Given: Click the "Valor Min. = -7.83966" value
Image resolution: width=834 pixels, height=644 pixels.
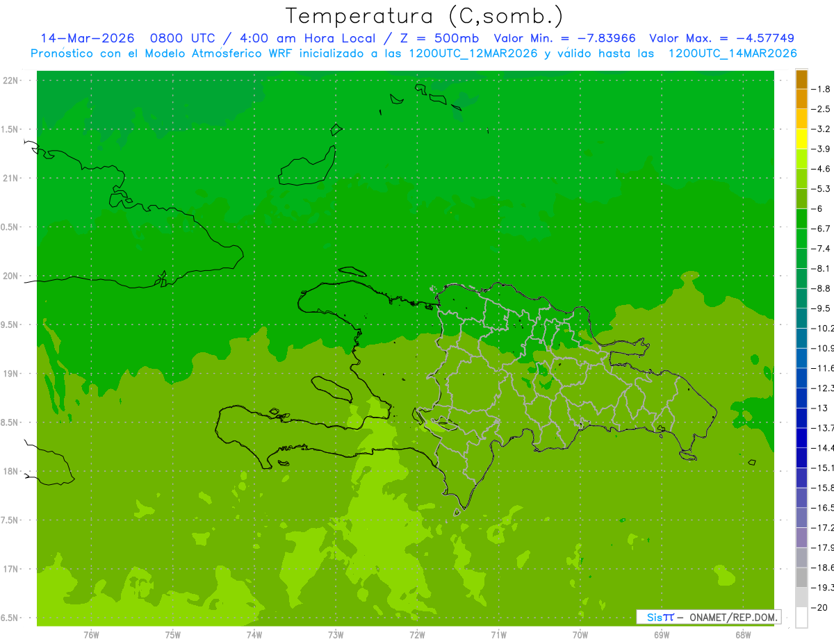Looking at the screenshot, I should point(564,38).
